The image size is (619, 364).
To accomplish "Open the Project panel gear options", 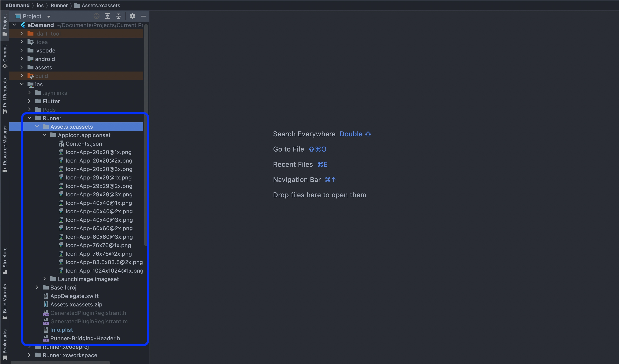I will tap(132, 16).
